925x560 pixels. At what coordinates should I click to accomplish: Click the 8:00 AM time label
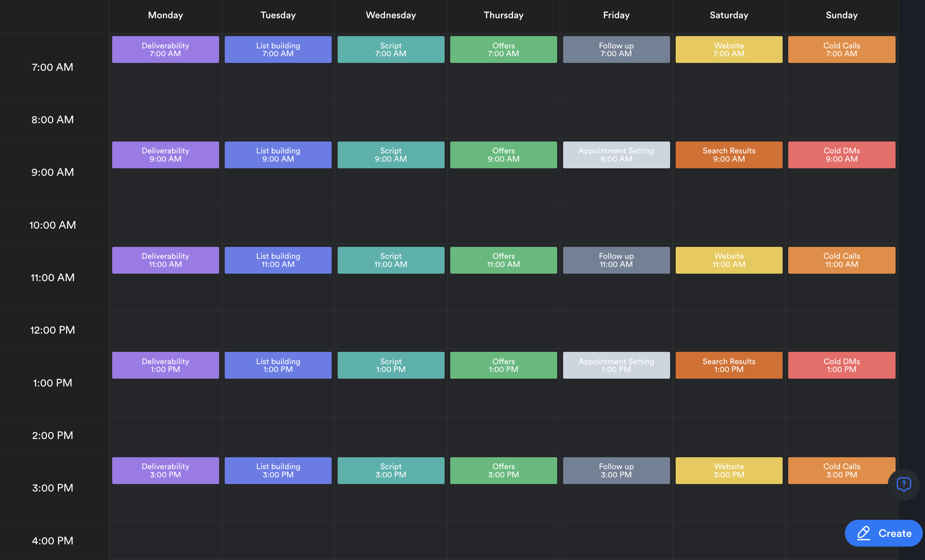pyautogui.click(x=53, y=120)
